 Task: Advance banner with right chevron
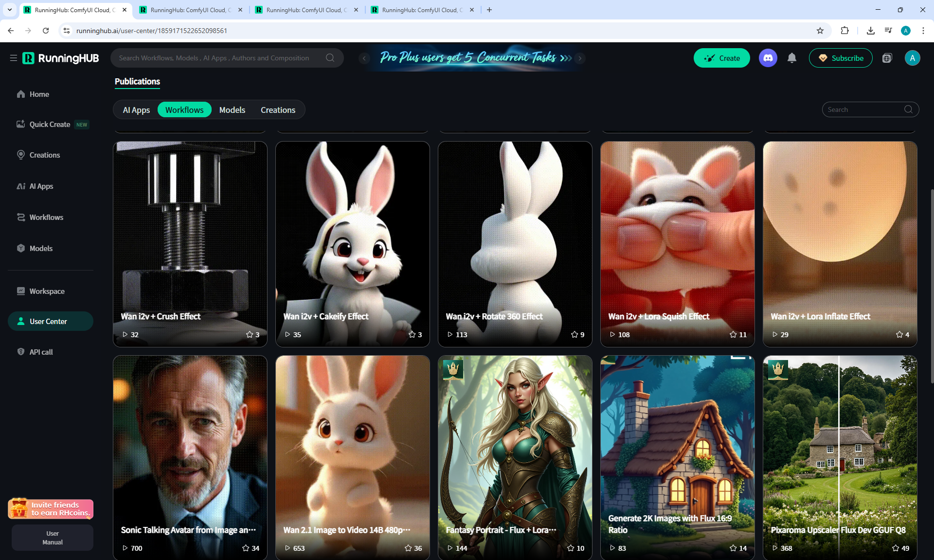pos(580,58)
